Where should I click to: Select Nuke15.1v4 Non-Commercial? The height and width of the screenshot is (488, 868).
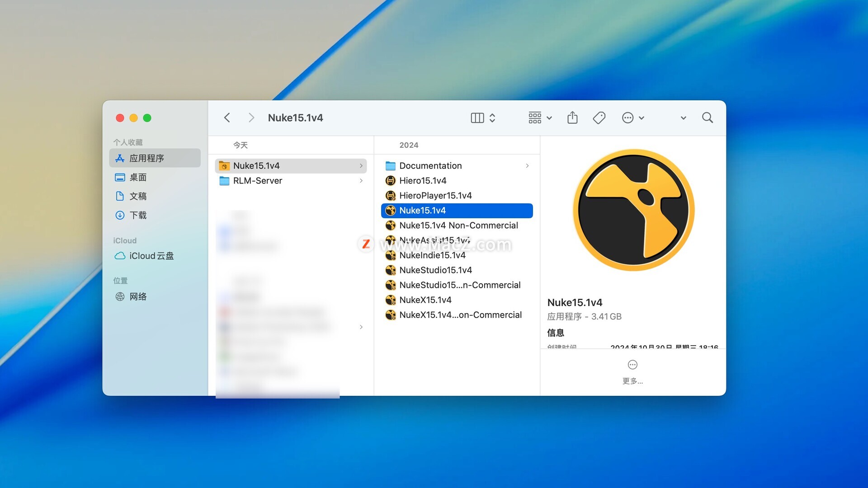[457, 225]
